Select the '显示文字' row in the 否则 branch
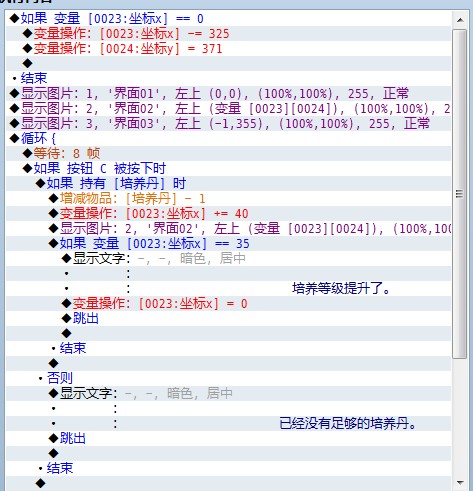The image size is (473, 491). point(229,393)
